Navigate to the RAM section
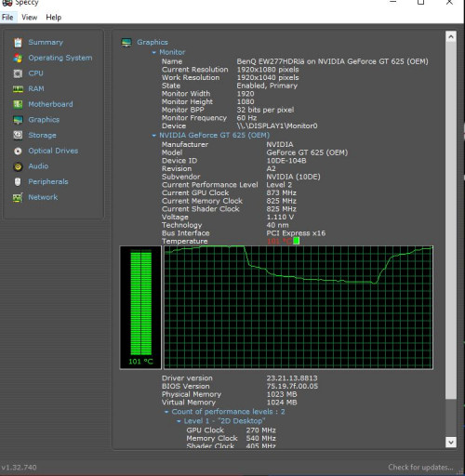465x476 pixels. tap(36, 88)
